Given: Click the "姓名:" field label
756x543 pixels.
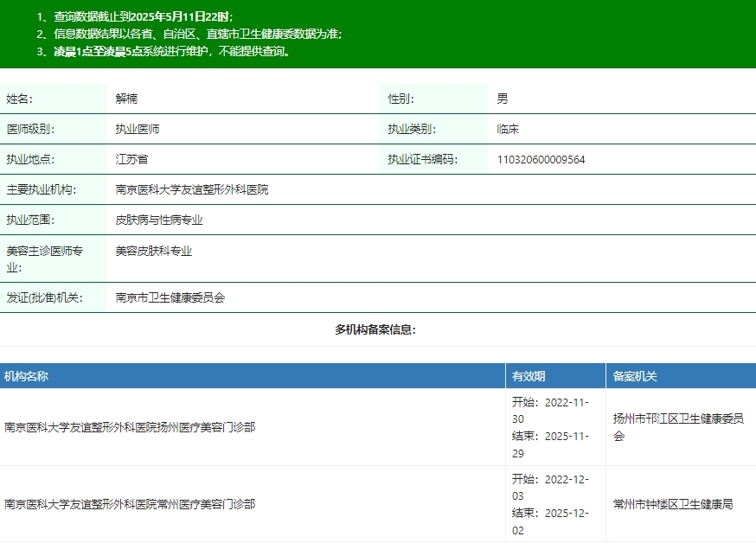Looking at the screenshot, I should pos(19,99).
